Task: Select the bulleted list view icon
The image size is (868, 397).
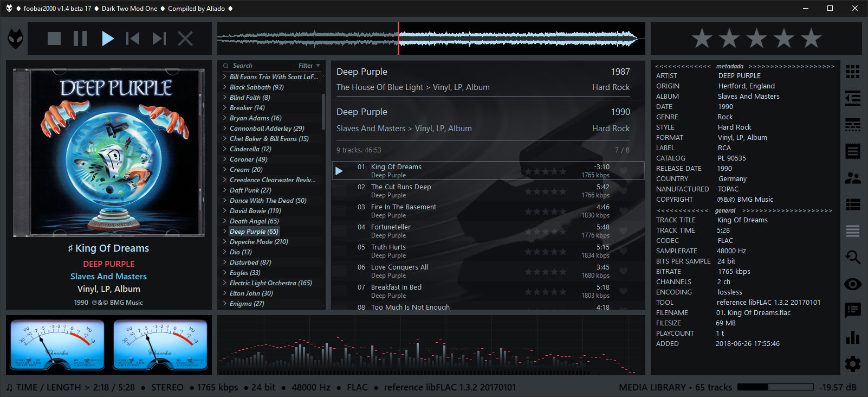Action: coord(853,204)
